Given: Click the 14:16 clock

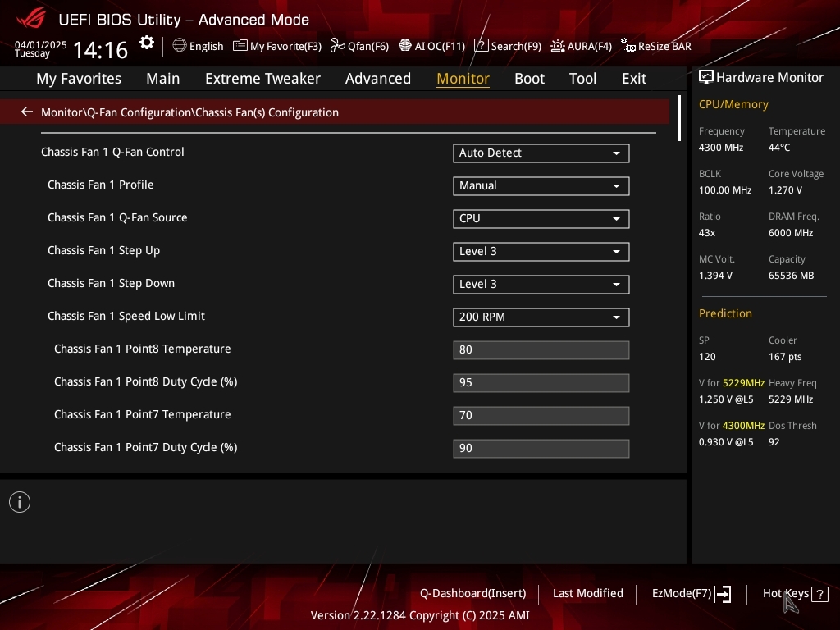Looking at the screenshot, I should (x=100, y=50).
